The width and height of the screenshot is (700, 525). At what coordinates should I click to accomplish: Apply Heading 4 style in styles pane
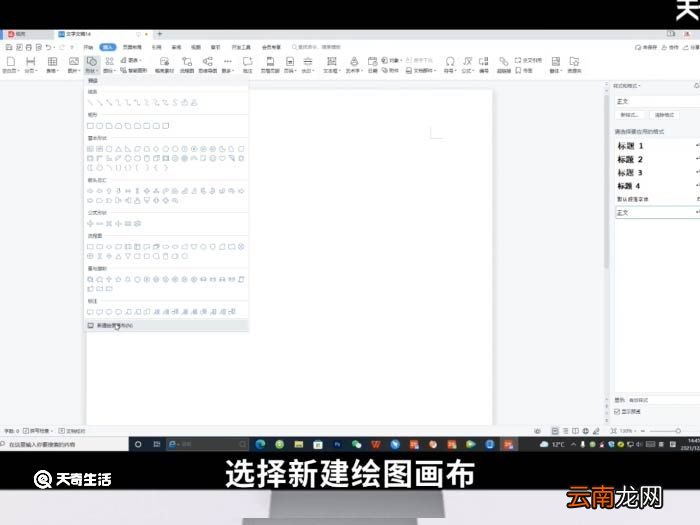pos(629,186)
